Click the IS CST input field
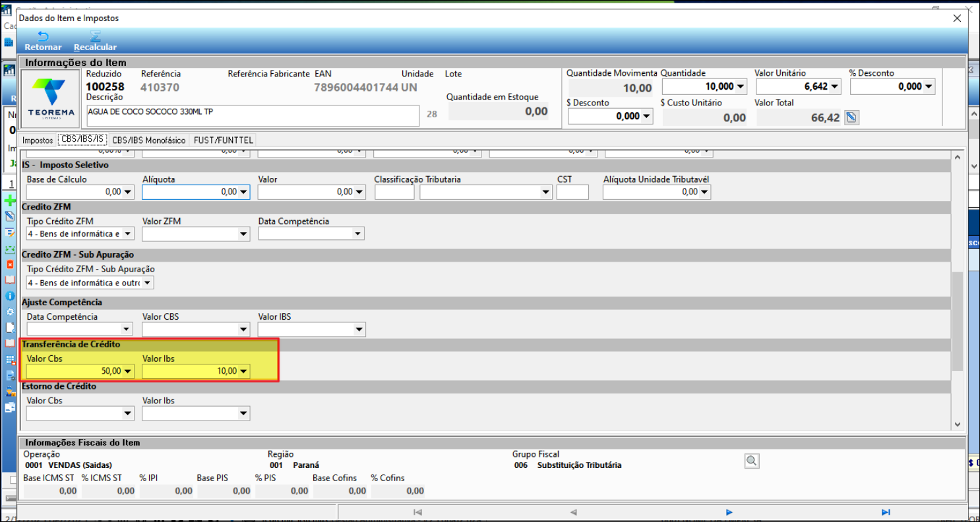Screen dimensions: 980x522 pos(572,192)
